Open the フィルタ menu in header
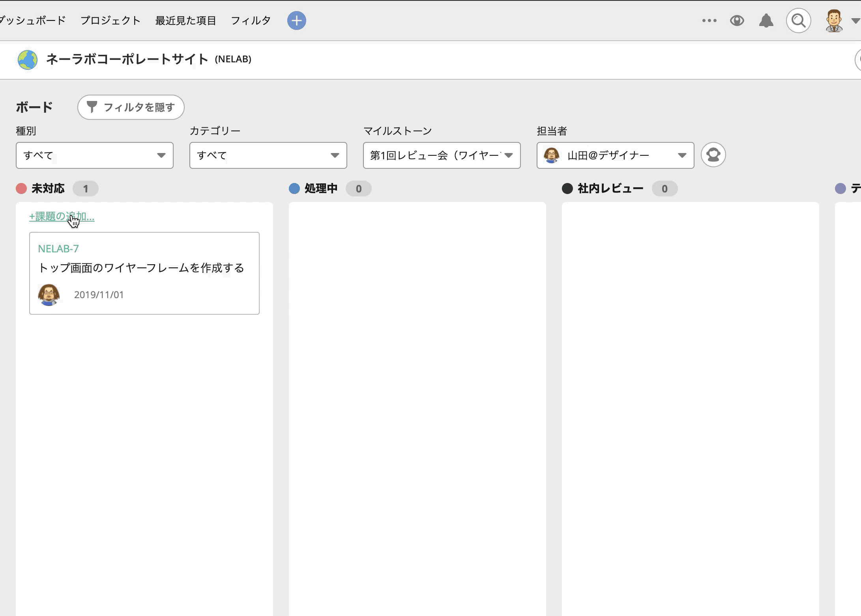 251,21
